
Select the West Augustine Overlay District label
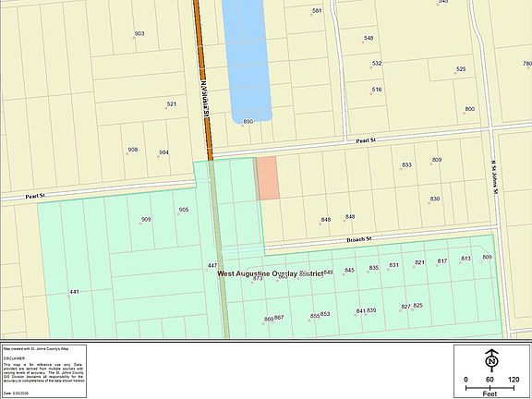click(x=271, y=273)
